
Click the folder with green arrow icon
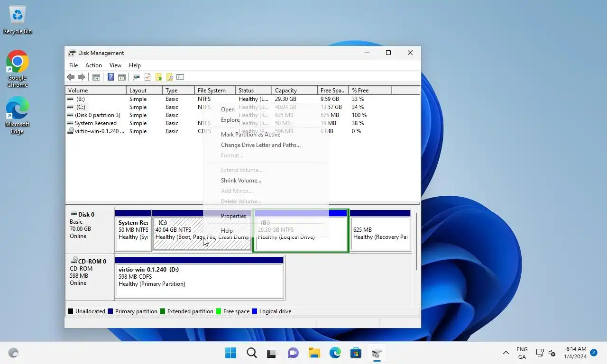tap(159, 77)
